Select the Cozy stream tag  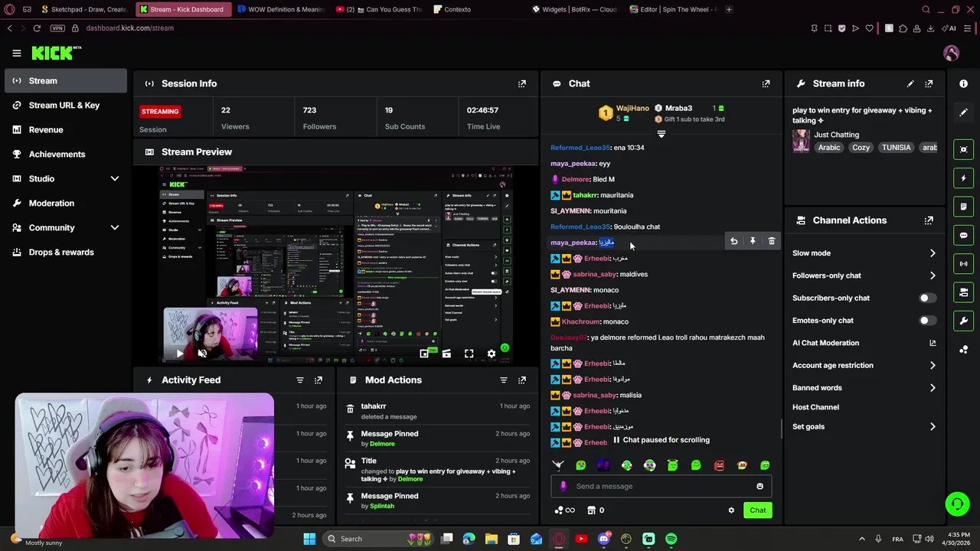[x=861, y=148]
